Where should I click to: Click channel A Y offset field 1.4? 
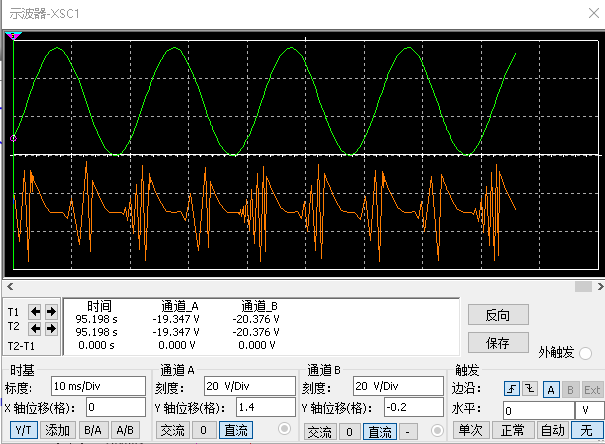pyautogui.click(x=265, y=407)
